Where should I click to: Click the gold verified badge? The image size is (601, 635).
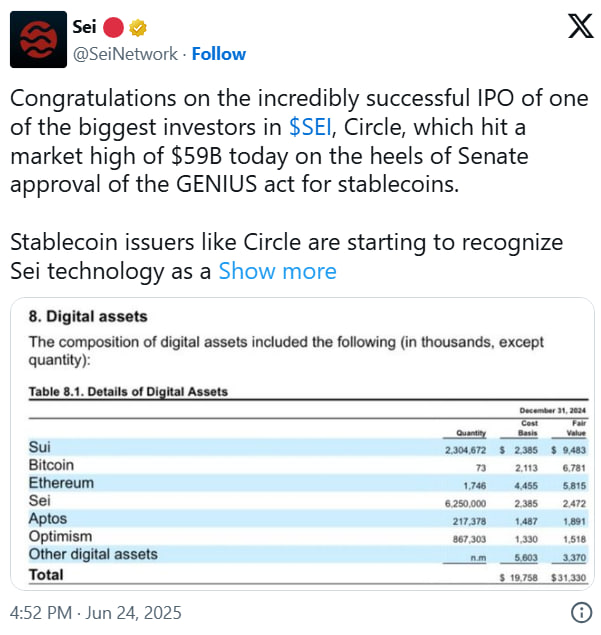tap(141, 26)
